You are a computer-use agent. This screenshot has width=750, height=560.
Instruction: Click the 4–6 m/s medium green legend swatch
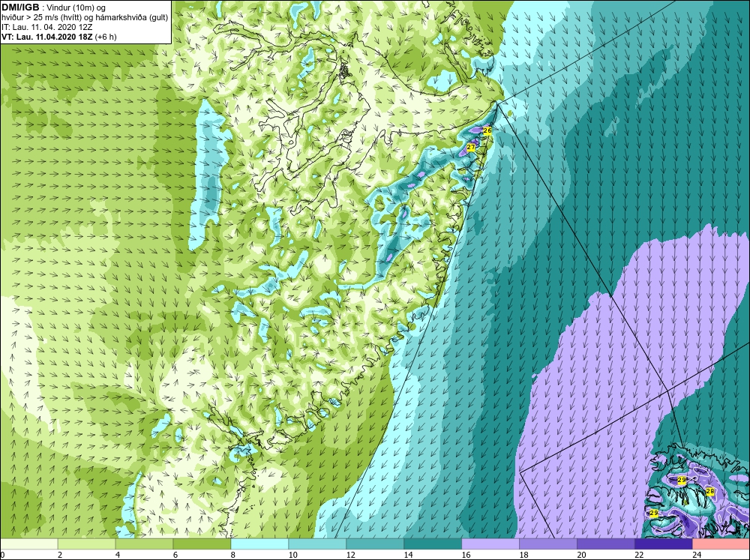click(x=145, y=544)
